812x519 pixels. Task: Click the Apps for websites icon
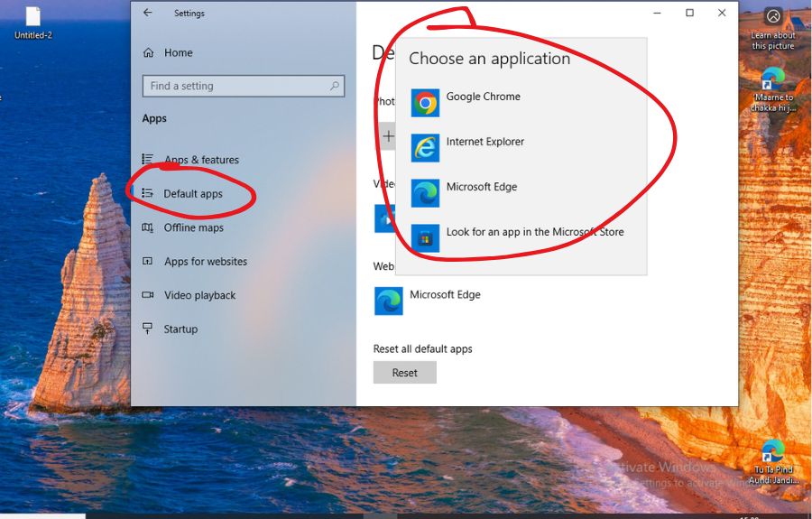click(148, 261)
